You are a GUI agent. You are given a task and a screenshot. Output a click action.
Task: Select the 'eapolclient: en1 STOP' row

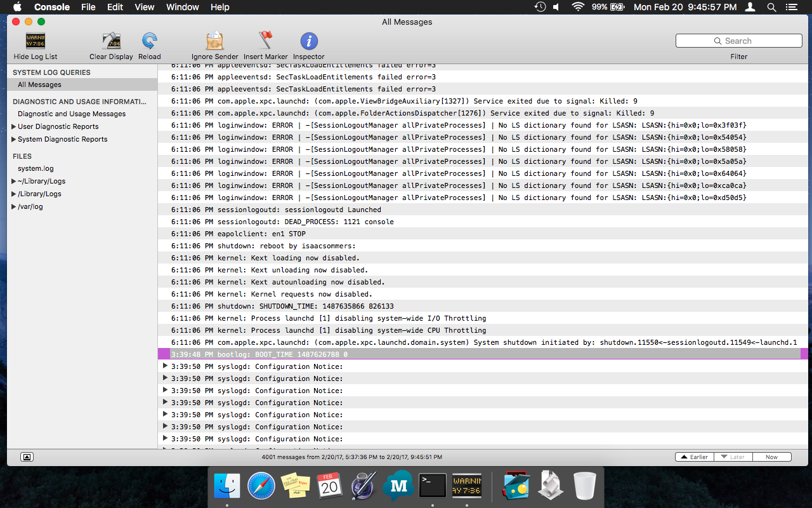(x=484, y=234)
